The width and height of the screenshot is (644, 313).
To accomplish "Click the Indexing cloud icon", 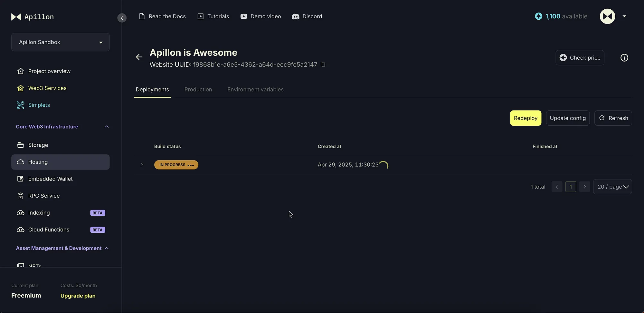I will (21, 213).
